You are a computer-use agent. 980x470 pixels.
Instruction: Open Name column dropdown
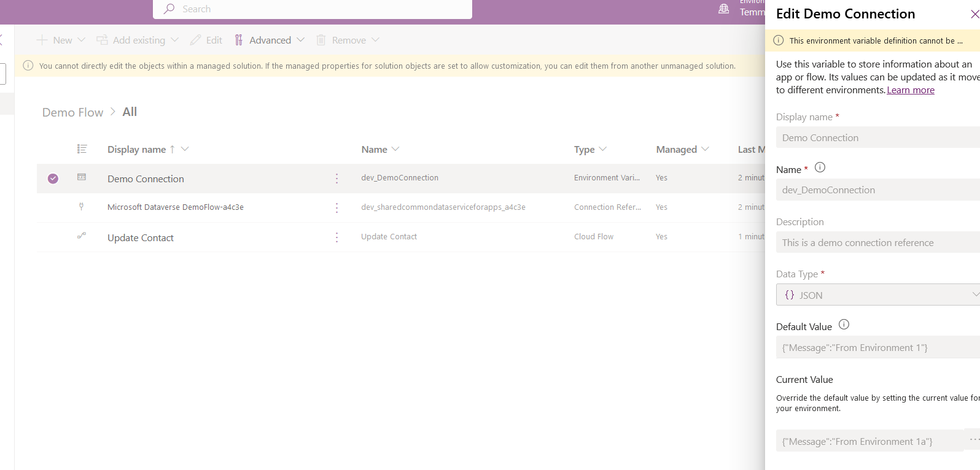pos(395,149)
